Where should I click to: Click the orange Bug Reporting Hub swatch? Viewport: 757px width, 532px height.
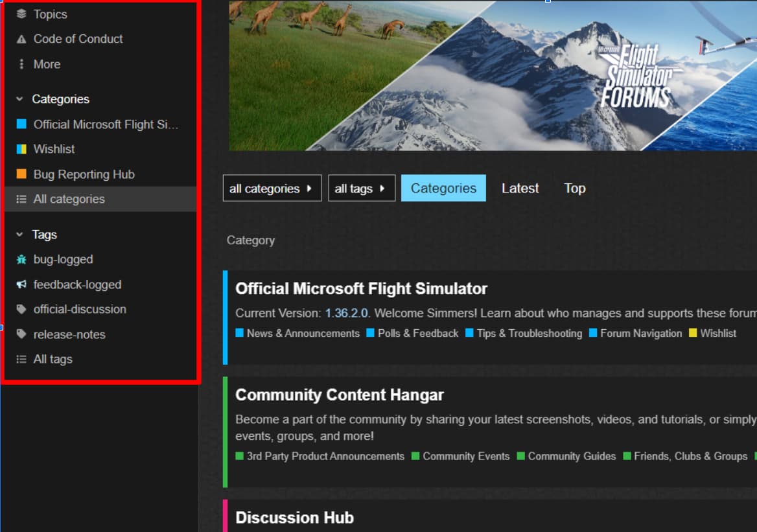(x=21, y=174)
